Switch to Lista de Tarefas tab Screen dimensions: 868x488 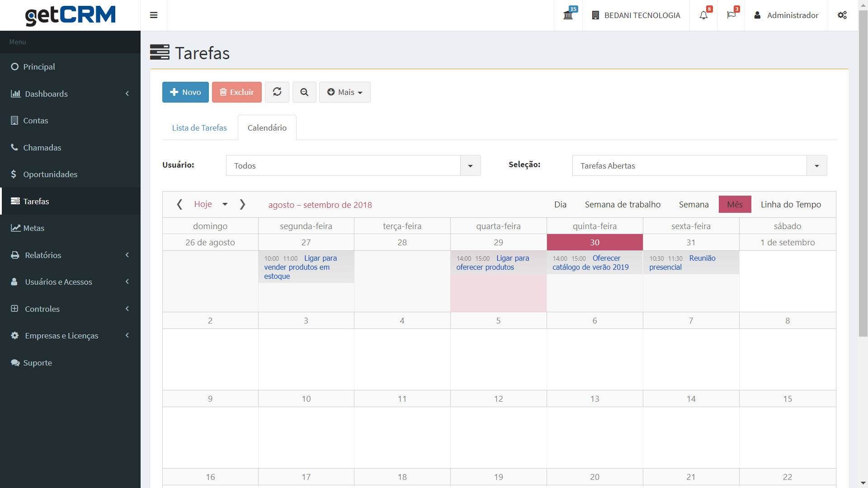(199, 128)
